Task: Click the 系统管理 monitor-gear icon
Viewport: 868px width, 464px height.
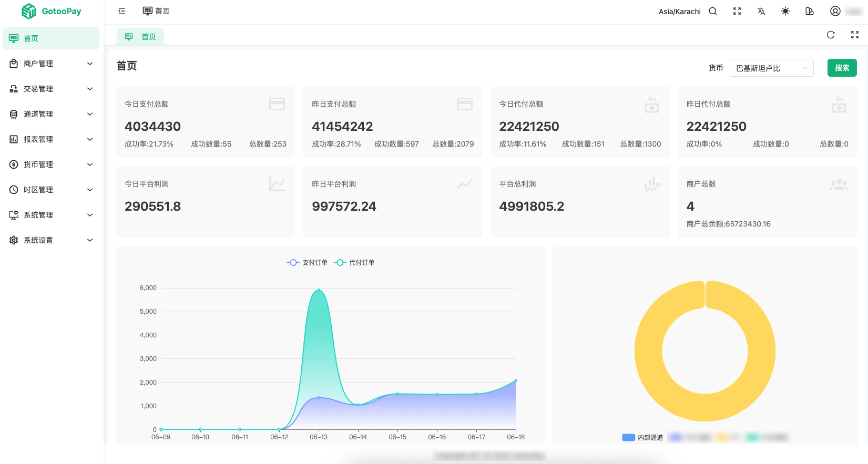Action: pyautogui.click(x=14, y=215)
